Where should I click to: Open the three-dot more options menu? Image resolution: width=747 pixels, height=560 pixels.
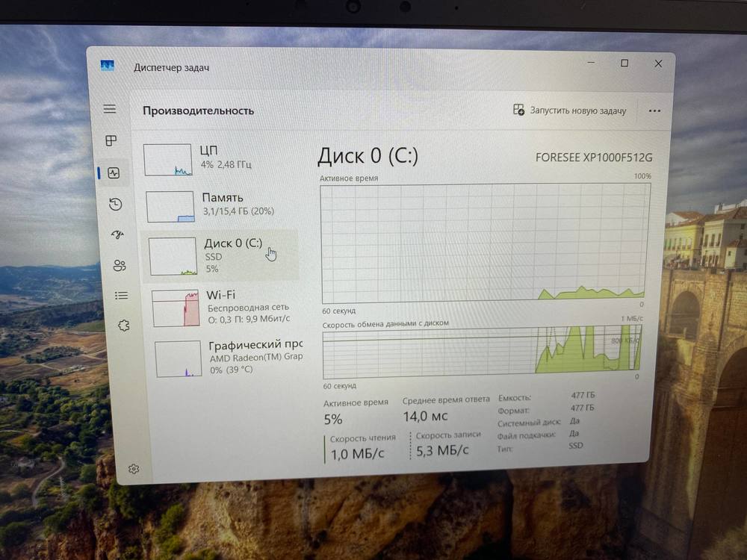[x=654, y=111]
